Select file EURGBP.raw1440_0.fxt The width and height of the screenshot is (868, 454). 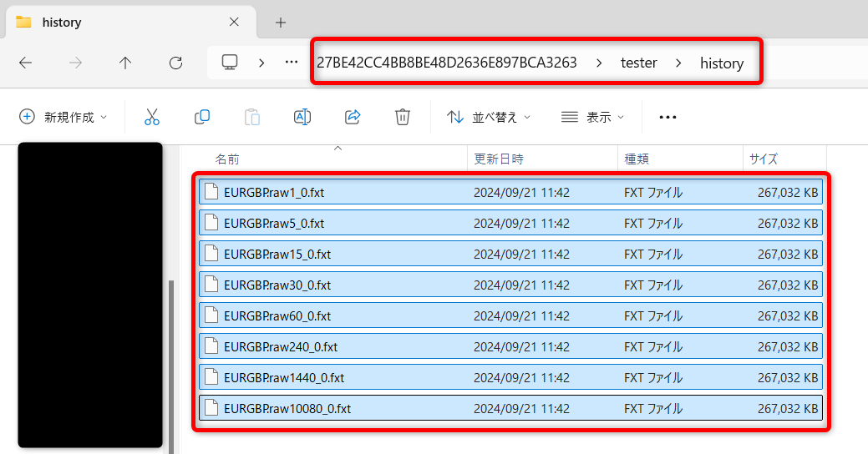[x=510, y=378]
